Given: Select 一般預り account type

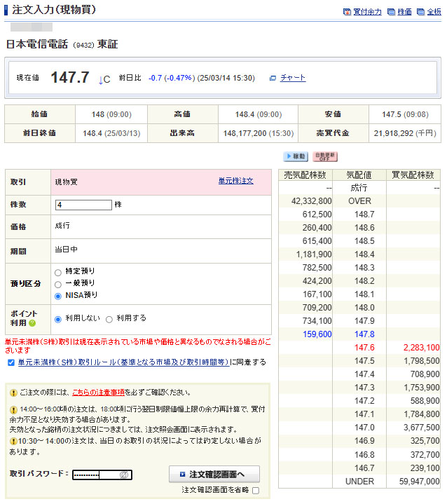Looking at the screenshot, I should (57, 284).
